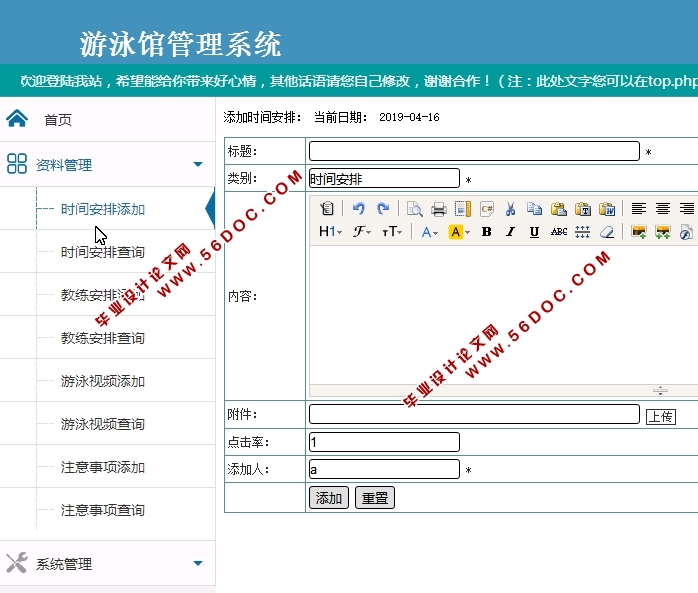Go to 首页 in the sidebar
Screen dimensions: 698x593
[x=58, y=120]
